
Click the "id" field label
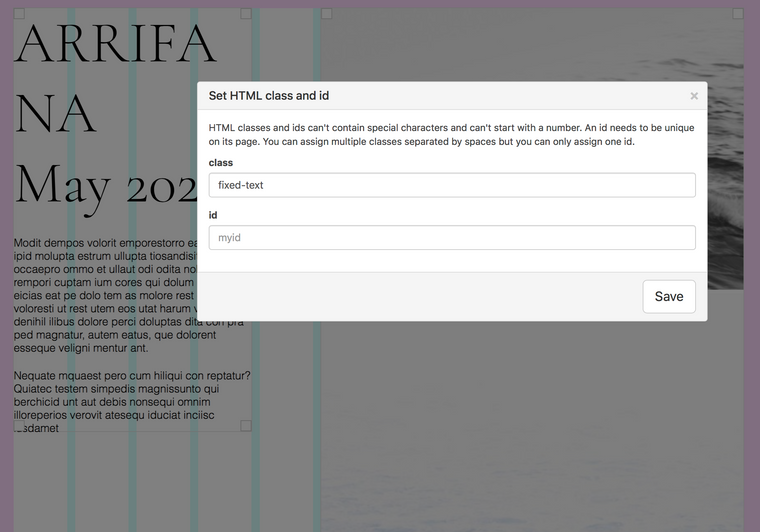point(213,215)
